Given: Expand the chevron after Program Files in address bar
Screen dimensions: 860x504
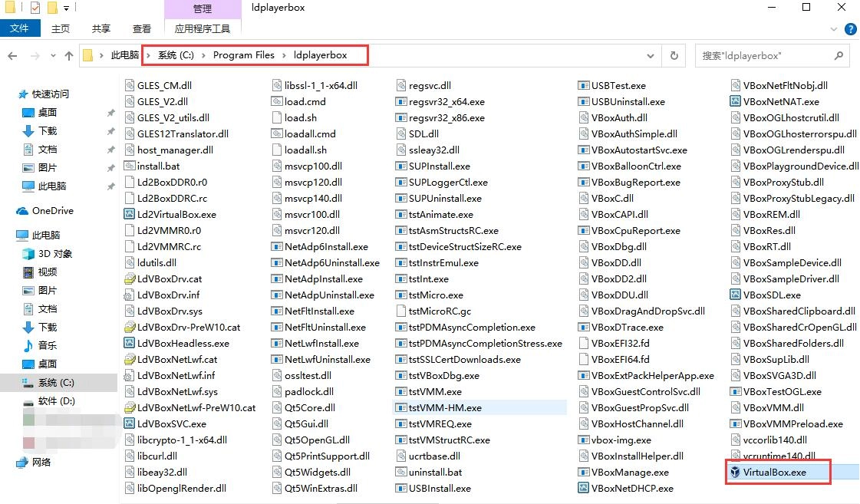Looking at the screenshot, I should [x=284, y=55].
